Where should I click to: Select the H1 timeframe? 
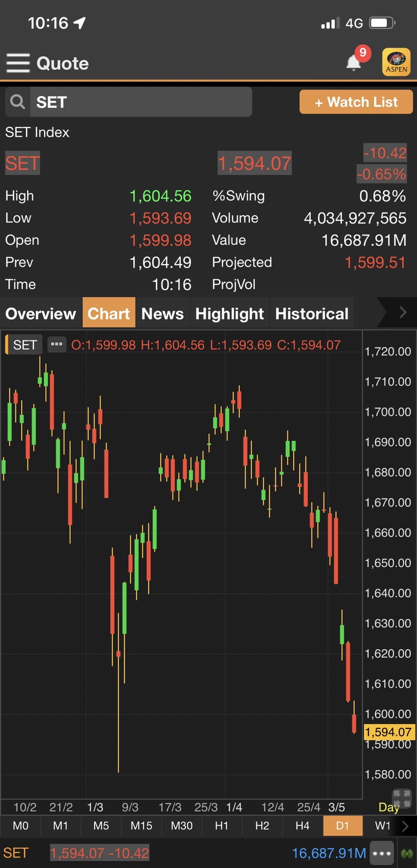click(x=222, y=826)
